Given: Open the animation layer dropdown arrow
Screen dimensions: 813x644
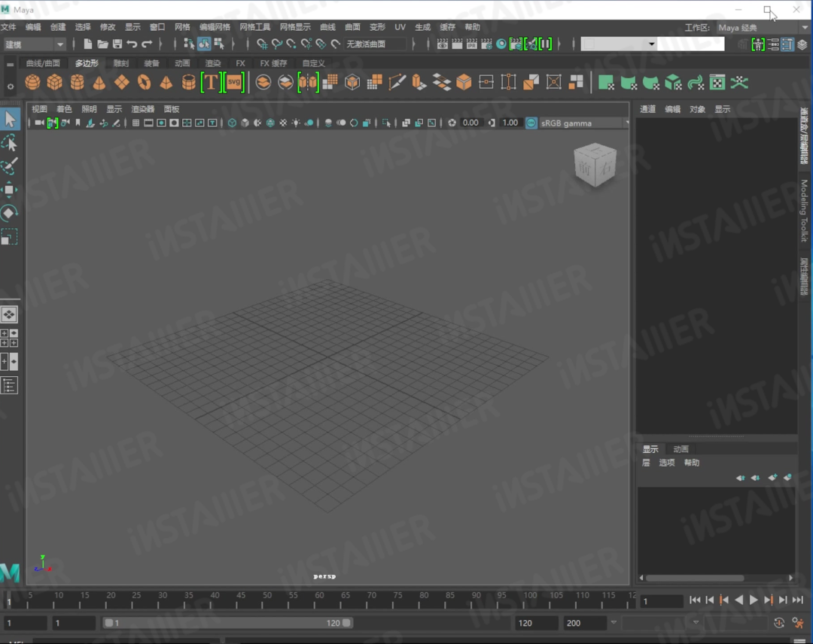Looking at the screenshot, I should (696, 623).
